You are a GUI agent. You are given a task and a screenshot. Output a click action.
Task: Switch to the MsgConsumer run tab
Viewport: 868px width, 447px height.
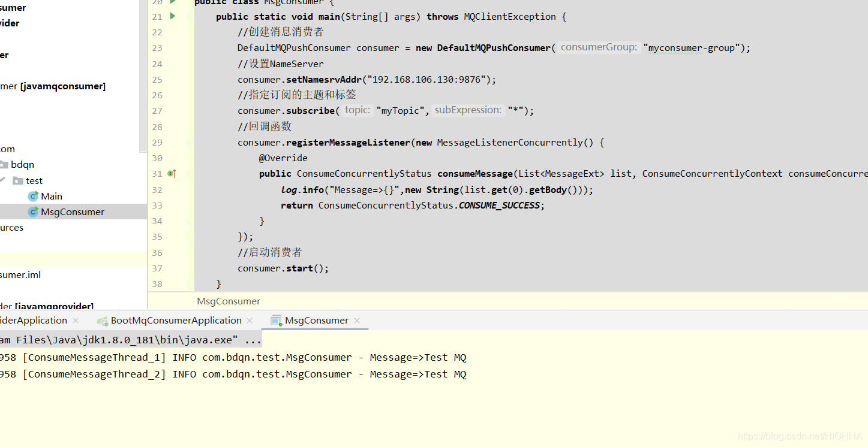pyautogui.click(x=317, y=321)
